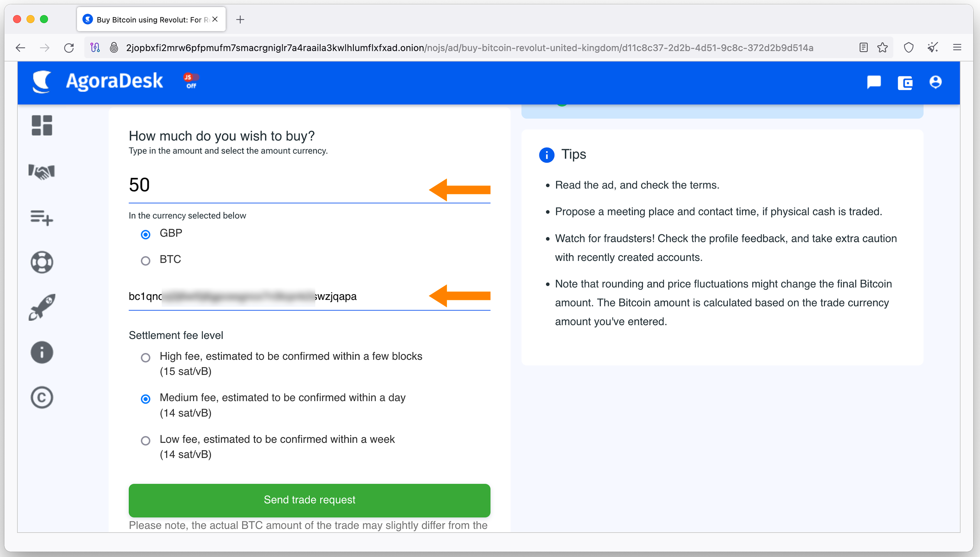This screenshot has width=980, height=557.
Task: Click 'Settlement fee level' label
Action: point(176,335)
